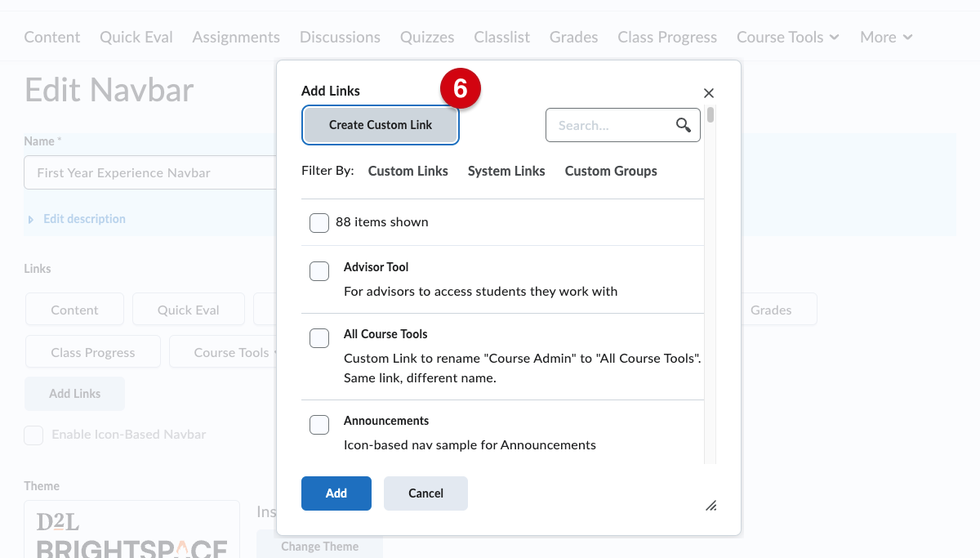Screen dimensions: 980x558
Task: Open Assignments in the navbar
Action: pyautogui.click(x=236, y=37)
